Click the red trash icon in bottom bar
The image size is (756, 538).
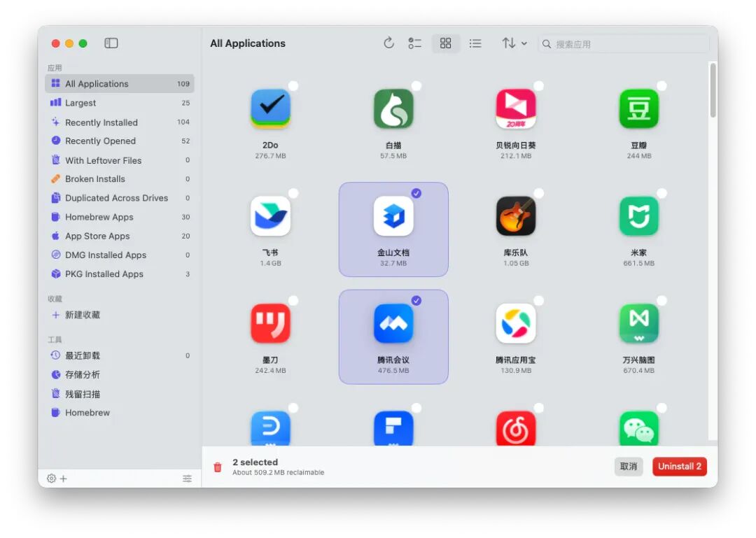click(x=218, y=467)
